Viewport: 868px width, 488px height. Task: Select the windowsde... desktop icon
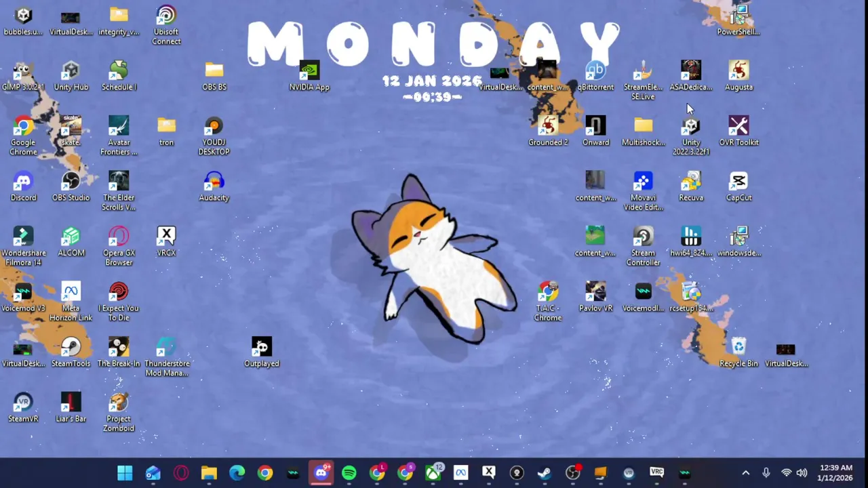pos(738,242)
